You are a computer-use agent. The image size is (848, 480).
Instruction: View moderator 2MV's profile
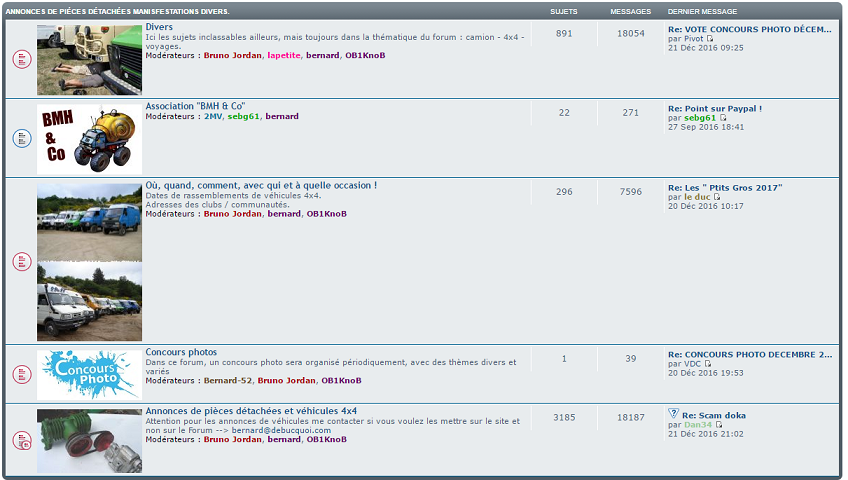pos(212,117)
